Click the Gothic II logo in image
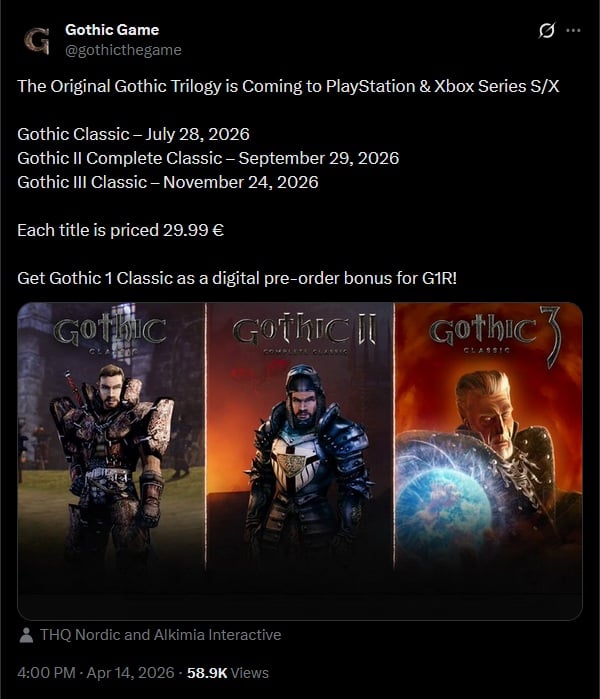Image resolution: width=600 pixels, height=699 pixels. [304, 332]
